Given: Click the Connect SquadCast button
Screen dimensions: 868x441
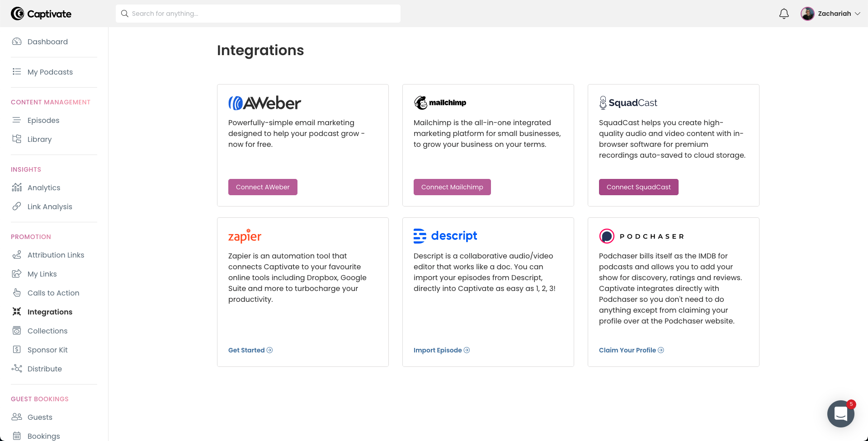Looking at the screenshot, I should 638,187.
